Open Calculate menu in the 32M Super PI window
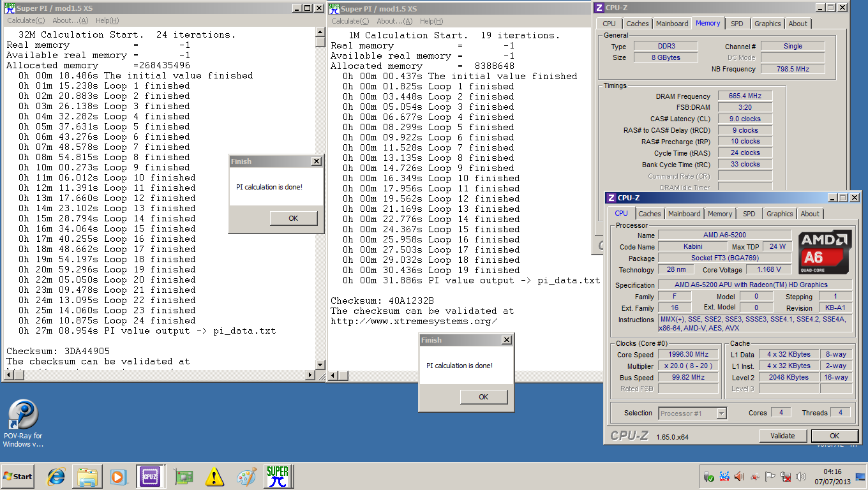The width and height of the screenshot is (868, 490). 26,21
